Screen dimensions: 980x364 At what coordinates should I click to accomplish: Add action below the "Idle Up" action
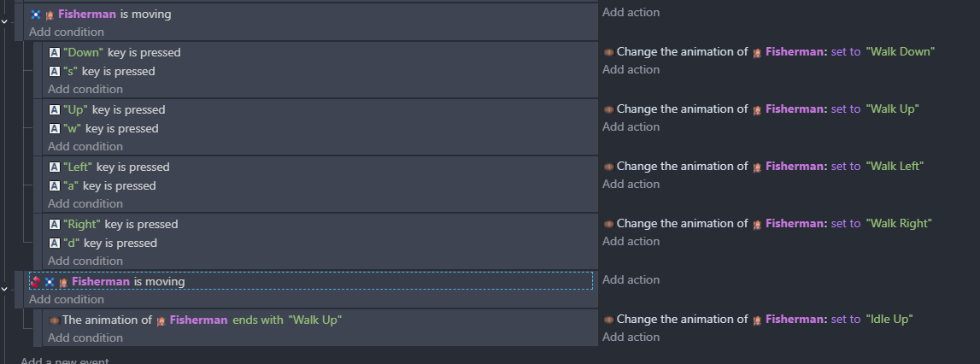point(631,337)
